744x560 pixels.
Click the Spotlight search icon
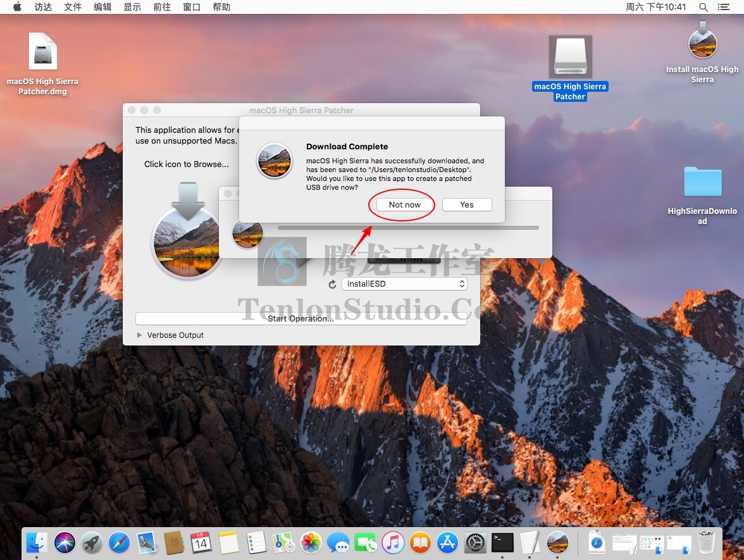704,7
